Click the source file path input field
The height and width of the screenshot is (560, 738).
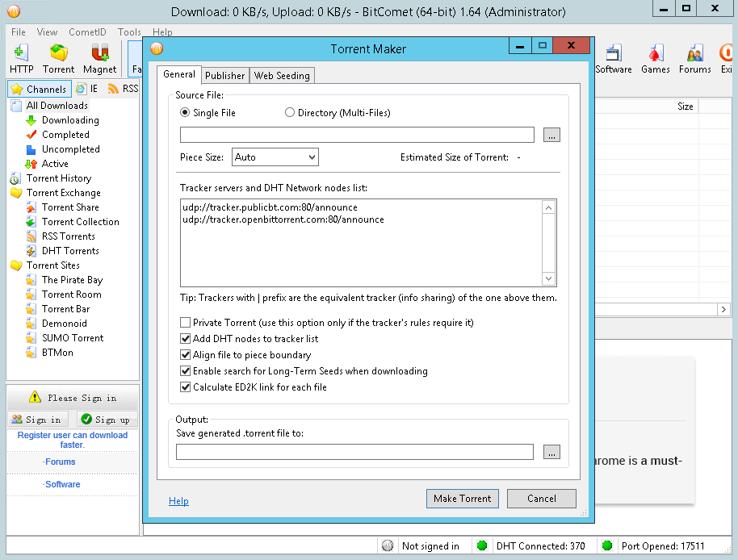tap(357, 135)
